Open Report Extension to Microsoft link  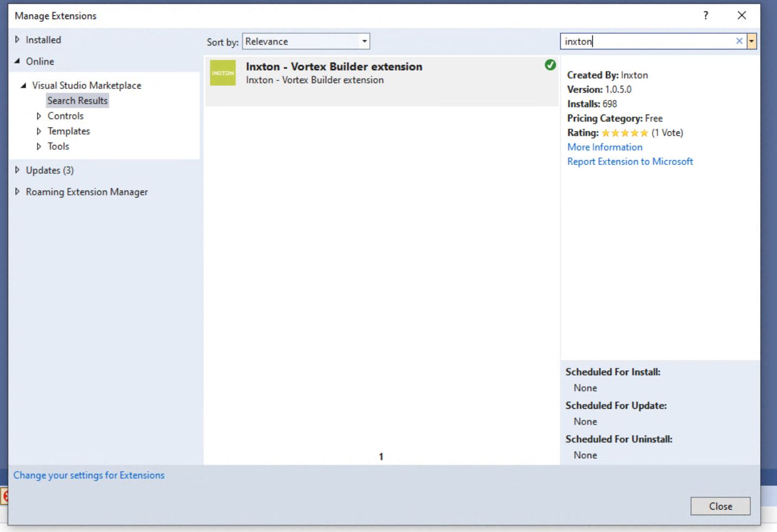point(630,161)
